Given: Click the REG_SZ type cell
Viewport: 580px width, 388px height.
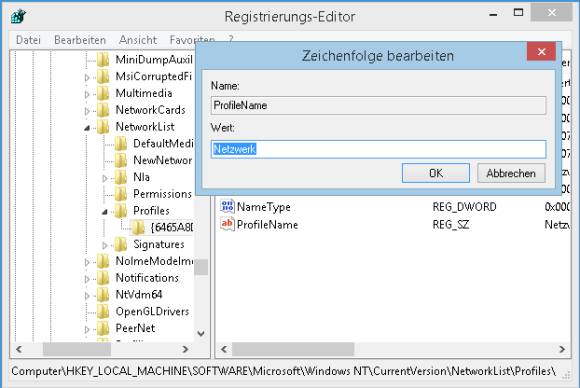Looking at the screenshot, I should (x=451, y=225).
